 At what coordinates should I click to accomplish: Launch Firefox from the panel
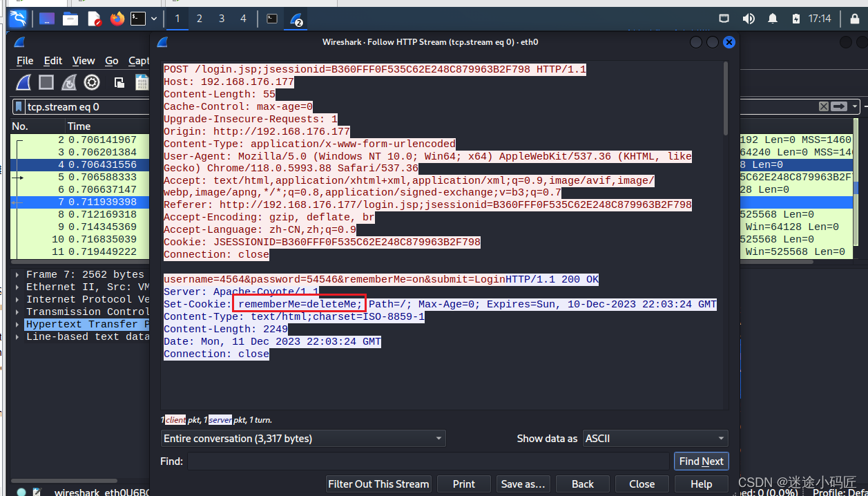pos(117,19)
